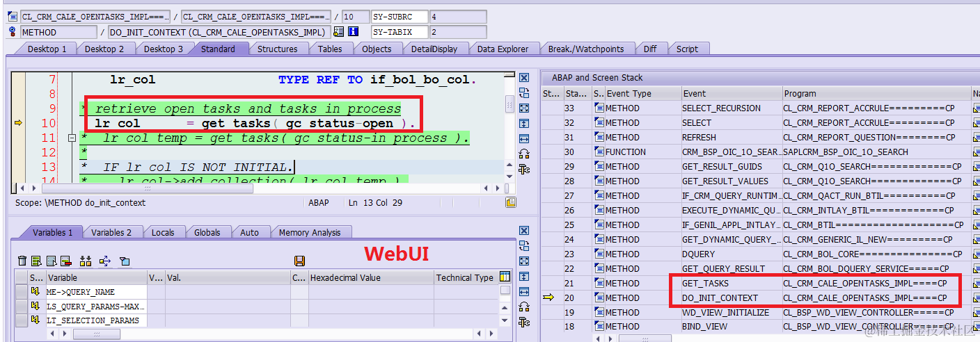980x342 pixels.
Task: Open the Script tab
Action: 687,49
